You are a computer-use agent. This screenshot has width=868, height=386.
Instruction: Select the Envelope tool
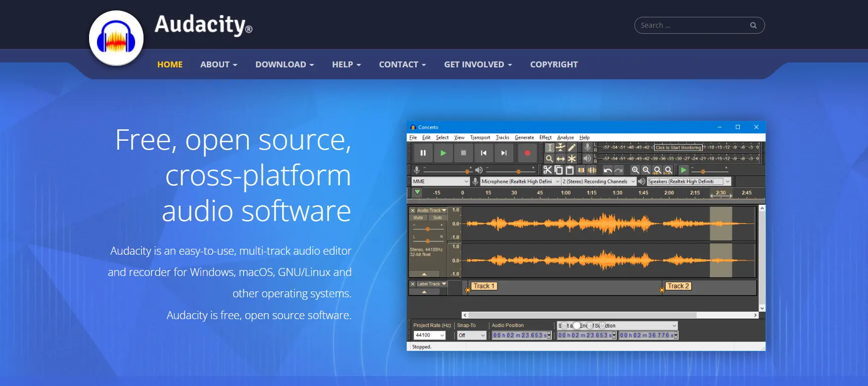[561, 148]
